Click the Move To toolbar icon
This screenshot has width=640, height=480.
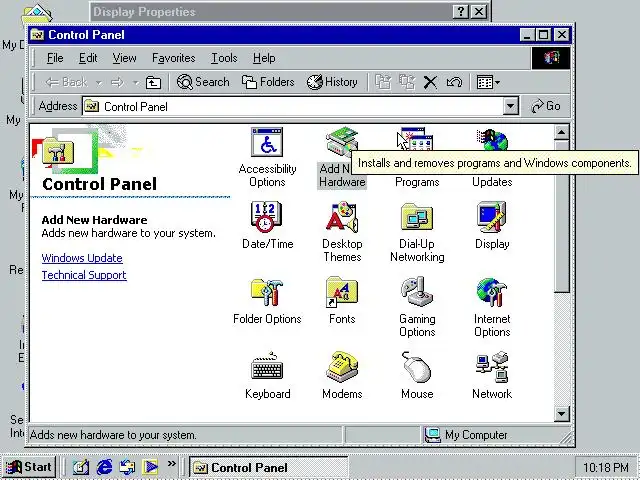click(x=382, y=82)
